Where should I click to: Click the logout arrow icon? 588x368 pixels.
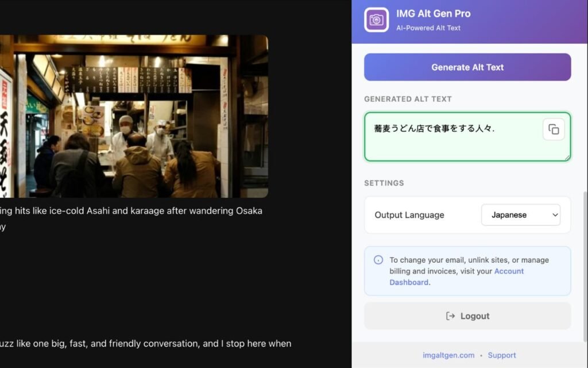451,316
